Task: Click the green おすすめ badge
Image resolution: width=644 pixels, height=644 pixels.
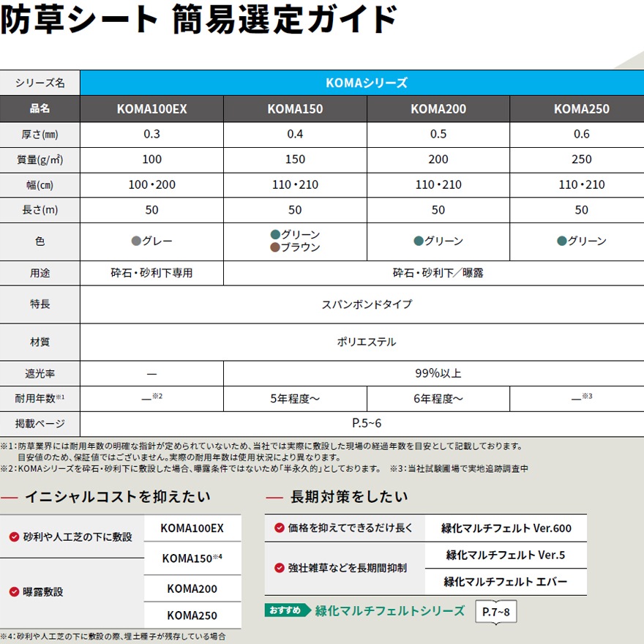Action: [288, 610]
